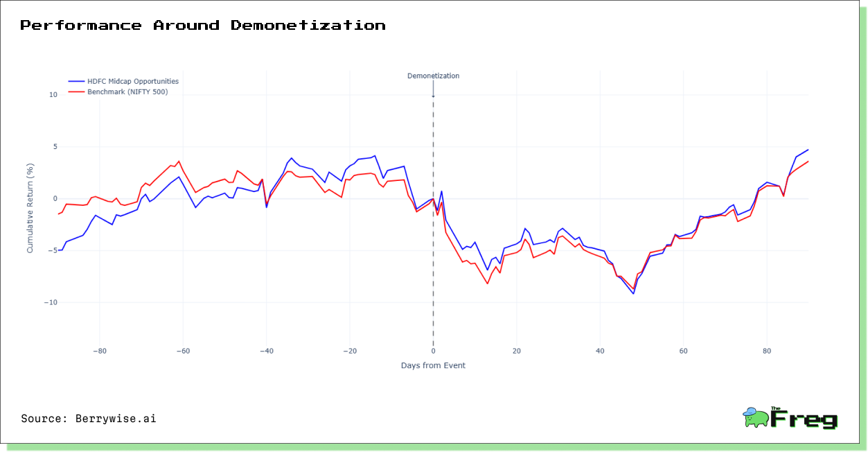Screen dimensions: 868x452
Task: Click the Freg logo wordmark
Action: [x=804, y=419]
